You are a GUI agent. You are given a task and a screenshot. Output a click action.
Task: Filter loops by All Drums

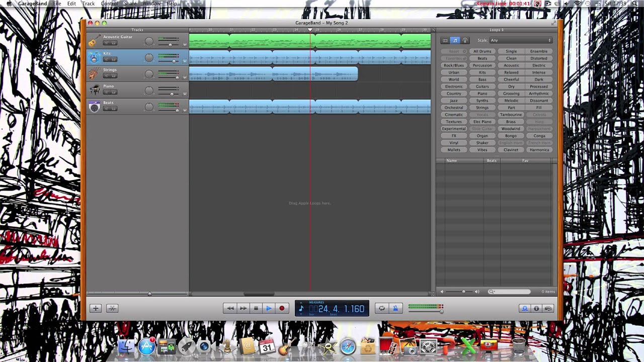[482, 51]
